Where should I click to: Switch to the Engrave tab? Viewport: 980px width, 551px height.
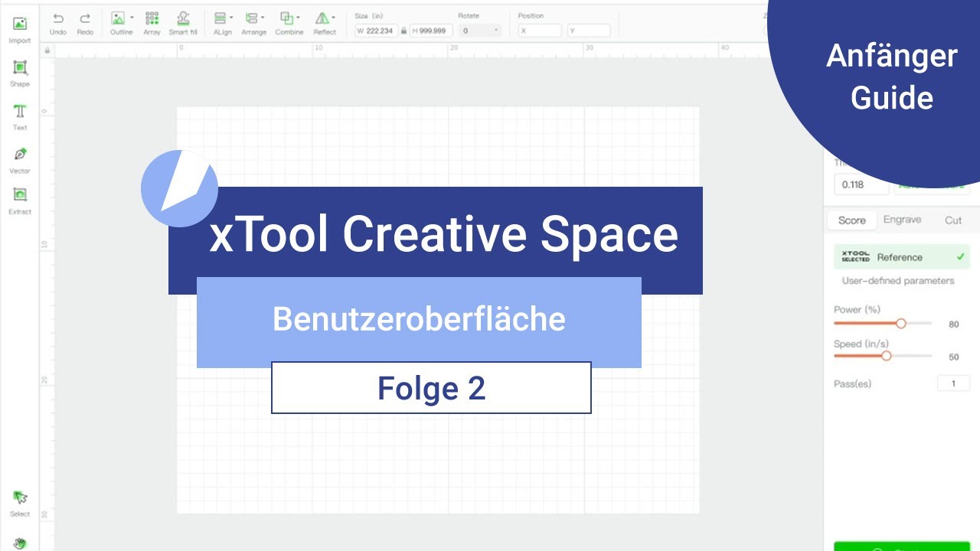tap(902, 220)
